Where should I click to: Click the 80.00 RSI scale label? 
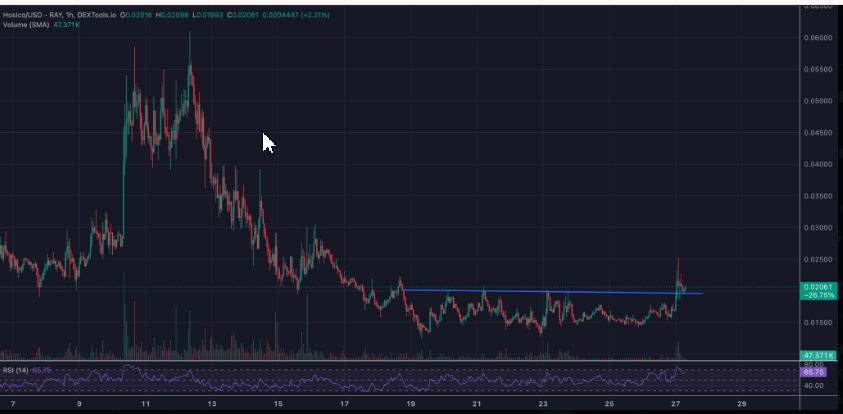click(x=813, y=364)
